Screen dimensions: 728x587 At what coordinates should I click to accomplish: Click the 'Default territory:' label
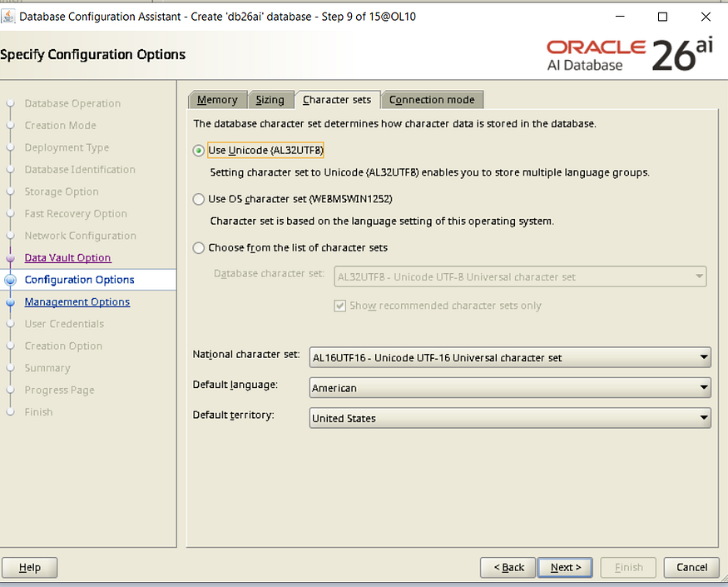[233, 415]
